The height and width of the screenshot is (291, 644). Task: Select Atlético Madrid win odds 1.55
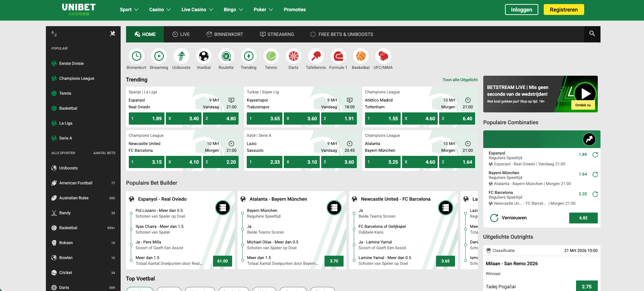click(383, 119)
